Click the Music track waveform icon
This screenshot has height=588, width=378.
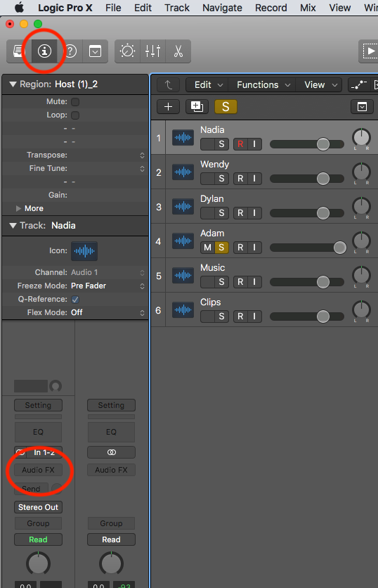[x=183, y=276]
